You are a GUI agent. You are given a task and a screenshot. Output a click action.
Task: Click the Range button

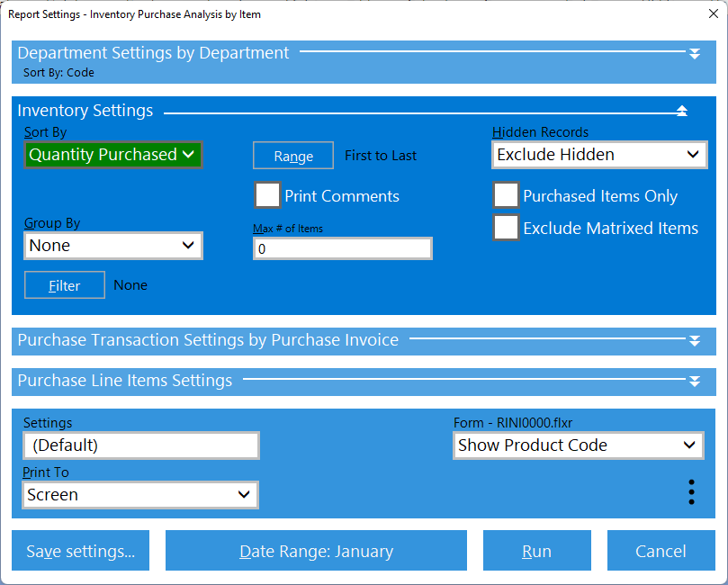tap(293, 156)
